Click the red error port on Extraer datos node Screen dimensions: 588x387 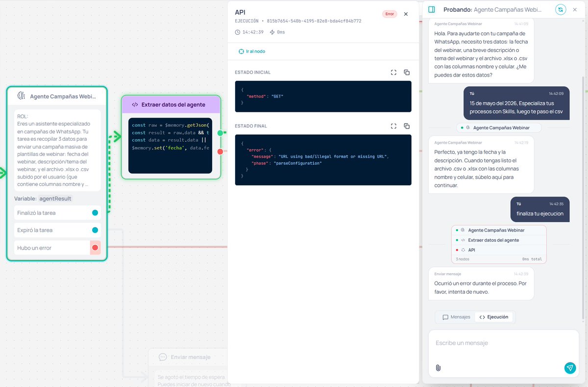pyautogui.click(x=220, y=152)
